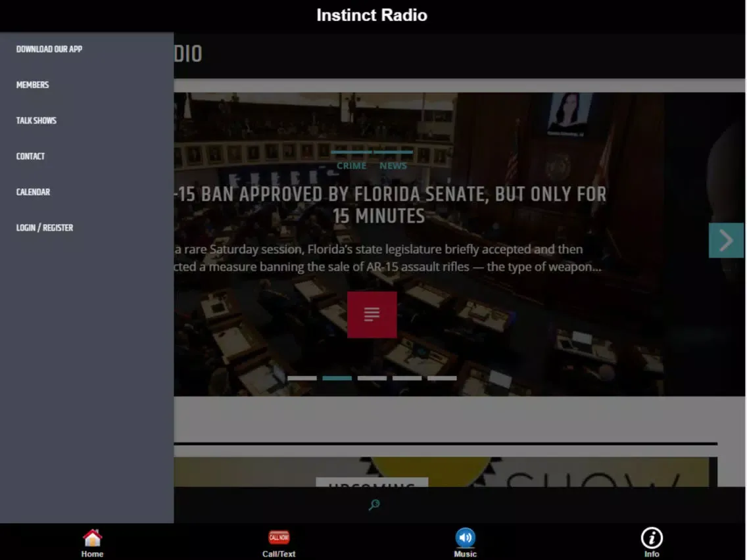Open the Home tab icon
747x560 pixels.
(92, 538)
